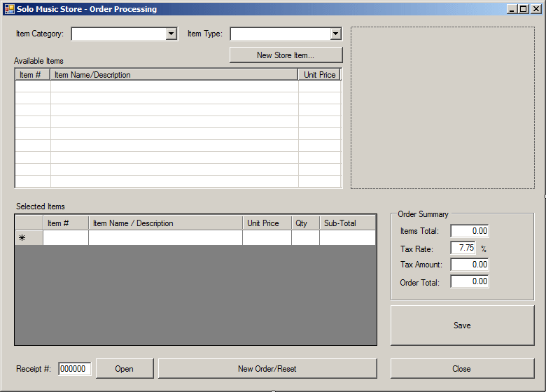
Task: Select the new row asterisk header in Selected Items
Action: tap(29, 238)
